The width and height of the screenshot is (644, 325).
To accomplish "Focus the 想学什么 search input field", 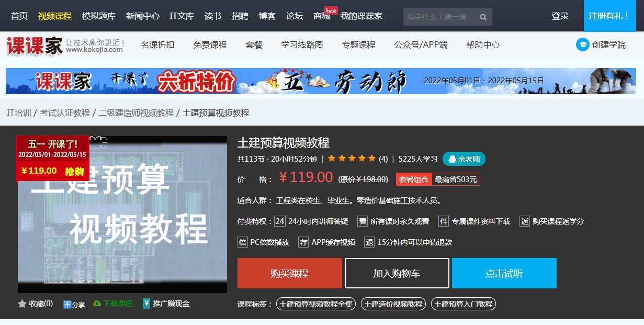I will [x=438, y=17].
